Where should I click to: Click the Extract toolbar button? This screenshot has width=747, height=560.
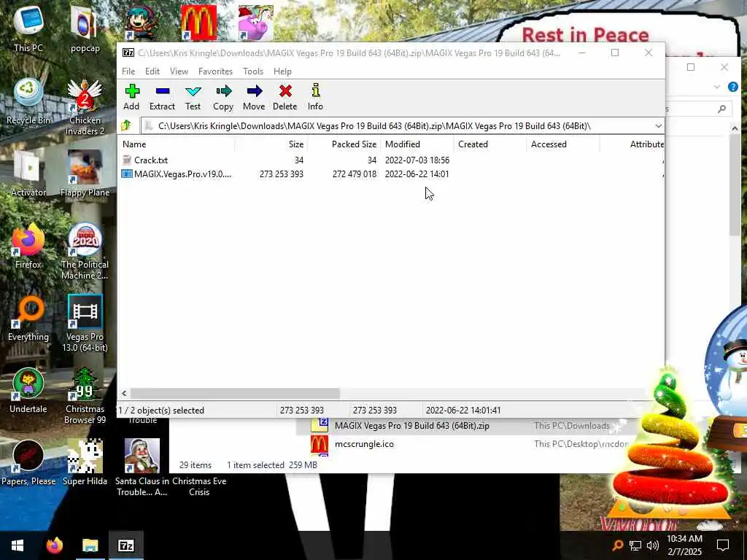click(x=162, y=98)
